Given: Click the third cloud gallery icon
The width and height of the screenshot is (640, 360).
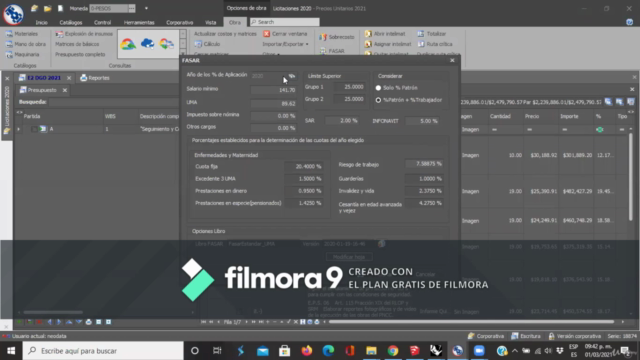Looking at the screenshot, I should click(x=167, y=43).
